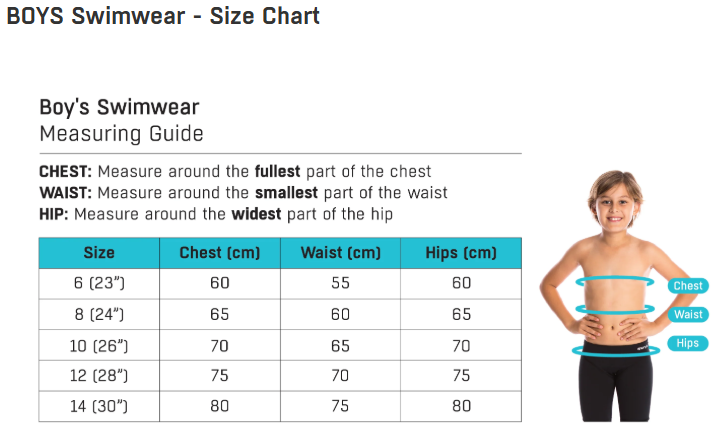728x433 pixels.
Task: Select the size 12 (28") row cell
Action: coord(99,376)
